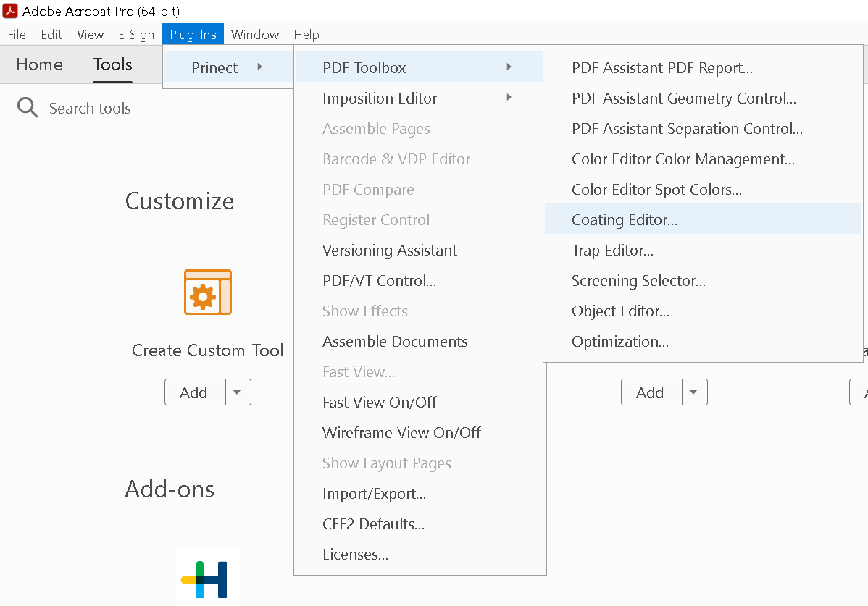Click the Adobe Acrobat logo in title bar
Screen dimensions: 868x606
pos(10,11)
